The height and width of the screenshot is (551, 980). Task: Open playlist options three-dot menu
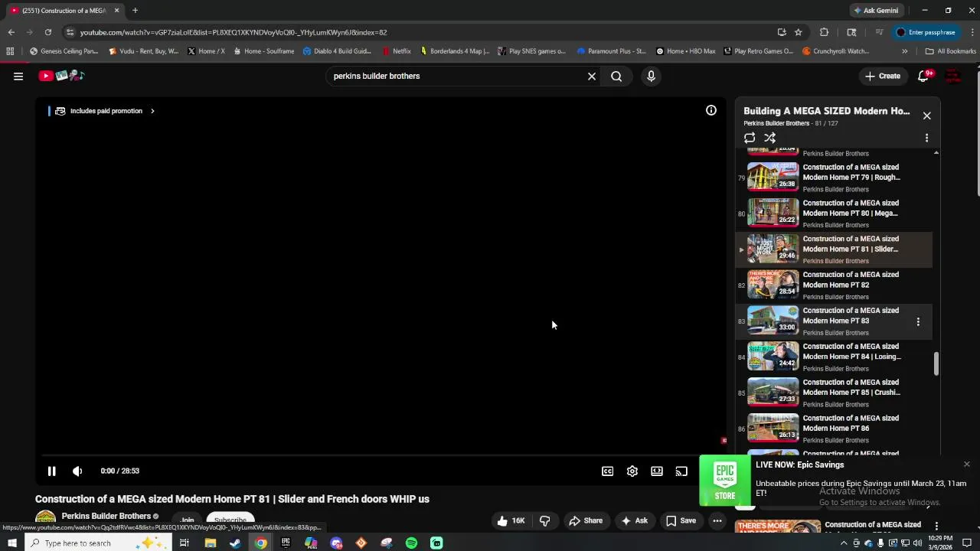926,138
